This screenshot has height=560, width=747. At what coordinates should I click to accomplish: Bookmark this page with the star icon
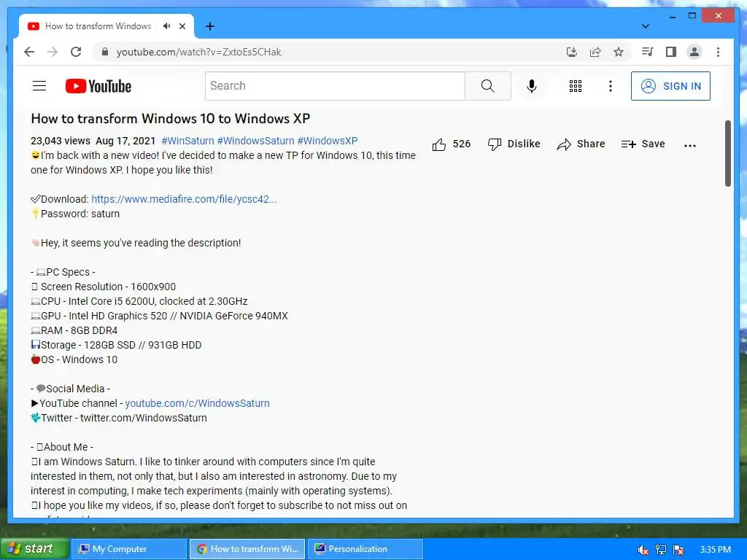tap(619, 52)
